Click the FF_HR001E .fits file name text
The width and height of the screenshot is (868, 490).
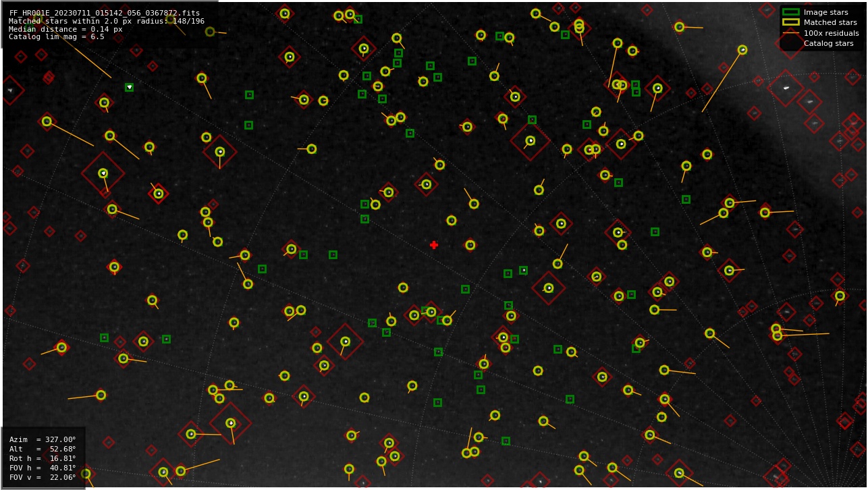[105, 13]
